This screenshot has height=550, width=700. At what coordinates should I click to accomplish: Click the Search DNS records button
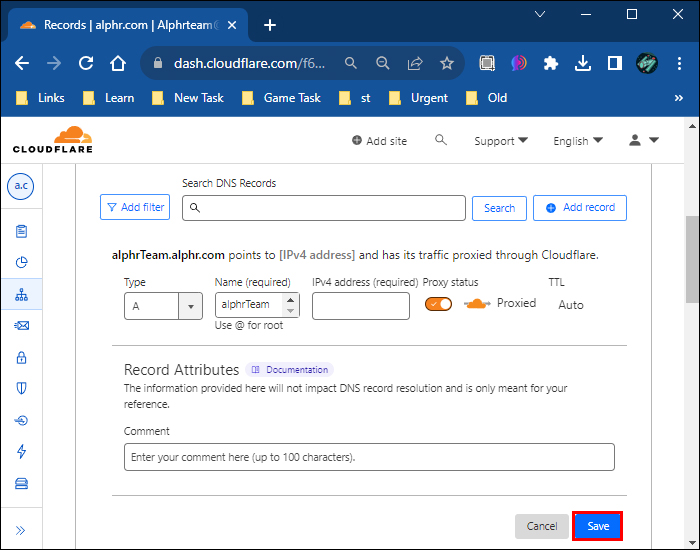point(499,208)
